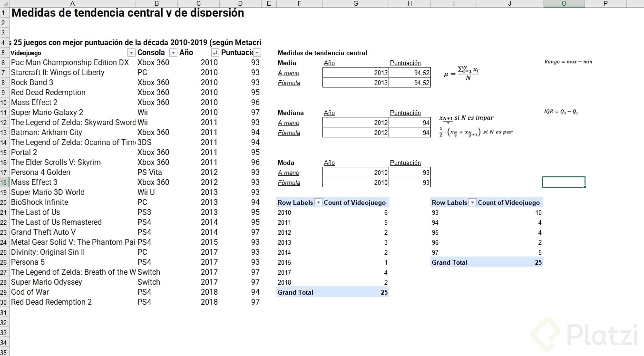Click the 'Wii U' console cell
The image size is (644, 356).
pyautogui.click(x=156, y=192)
